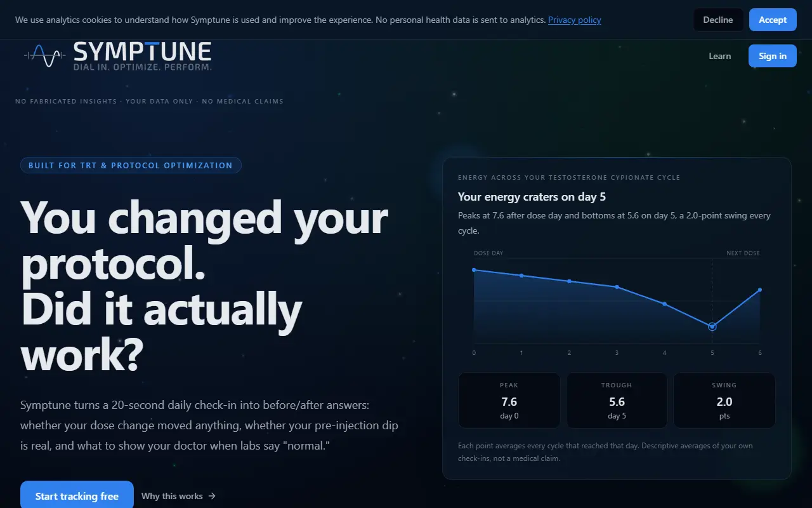
Task: Click the 'Peaks at 7.6 after dose day' description
Action: (614, 223)
